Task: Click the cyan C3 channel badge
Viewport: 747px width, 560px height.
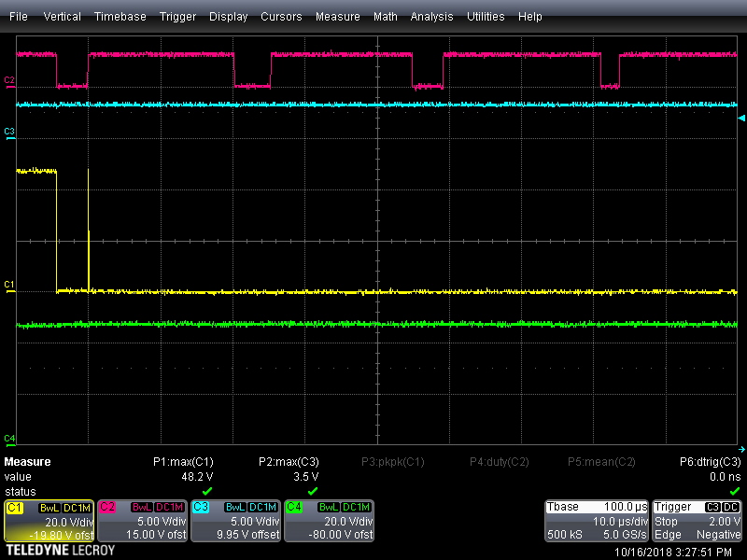Action: point(201,508)
